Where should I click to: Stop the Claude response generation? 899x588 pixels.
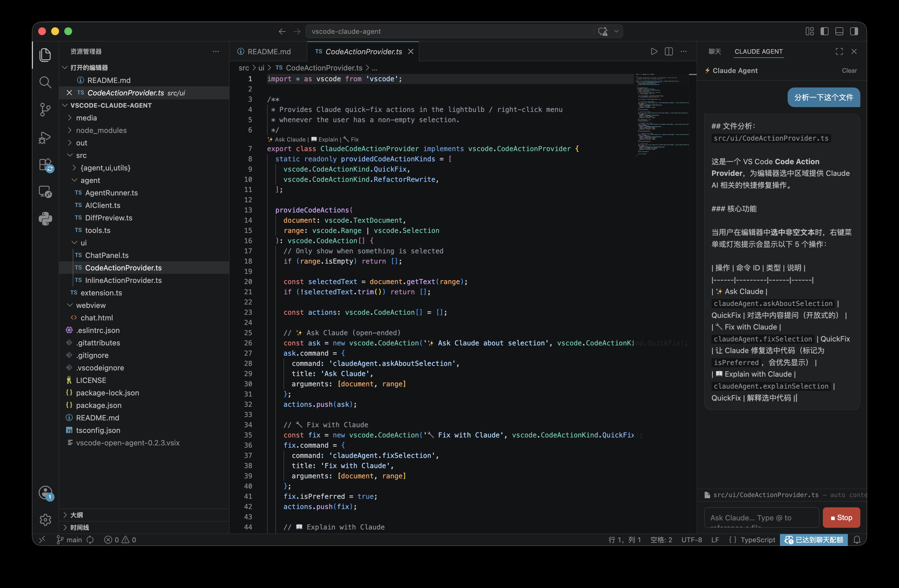841,518
